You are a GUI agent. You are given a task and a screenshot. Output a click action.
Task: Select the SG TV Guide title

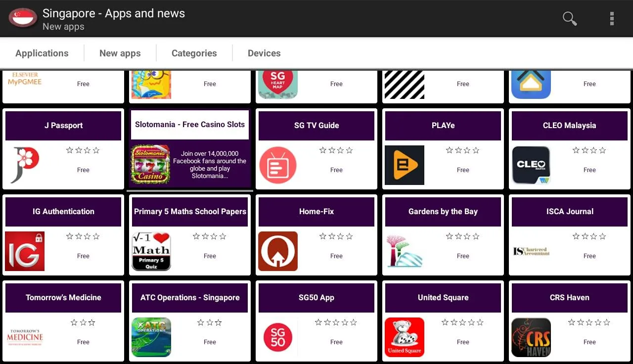316,126
